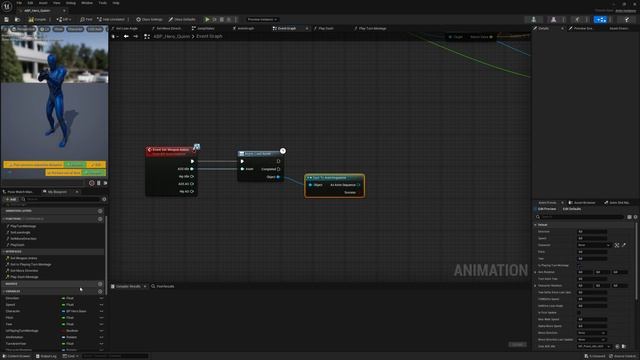Select the Cast To AnimSequence node
Viewport: 640px width, 360px height.
coord(334,186)
